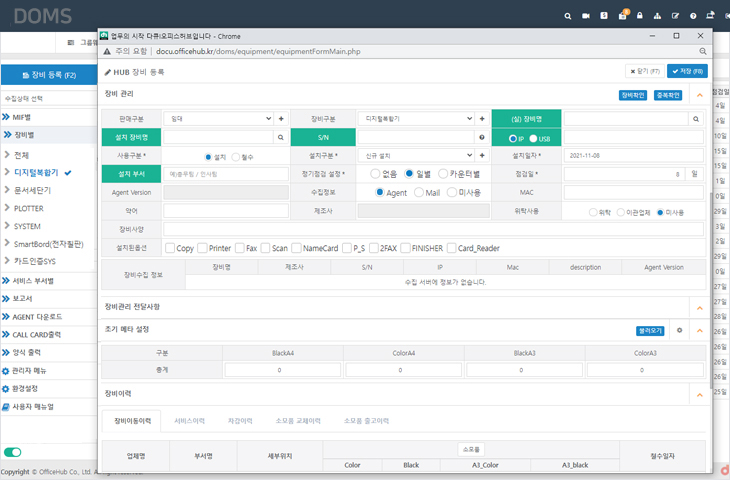The width and height of the screenshot is (730, 480).
Task: Click the plus icon next to 설치구분
Action: pos(482,155)
